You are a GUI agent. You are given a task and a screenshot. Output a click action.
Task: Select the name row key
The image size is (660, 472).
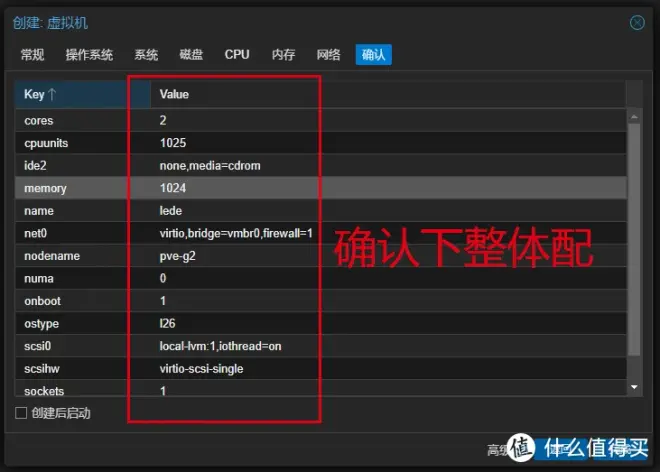pyautogui.click(x=39, y=211)
